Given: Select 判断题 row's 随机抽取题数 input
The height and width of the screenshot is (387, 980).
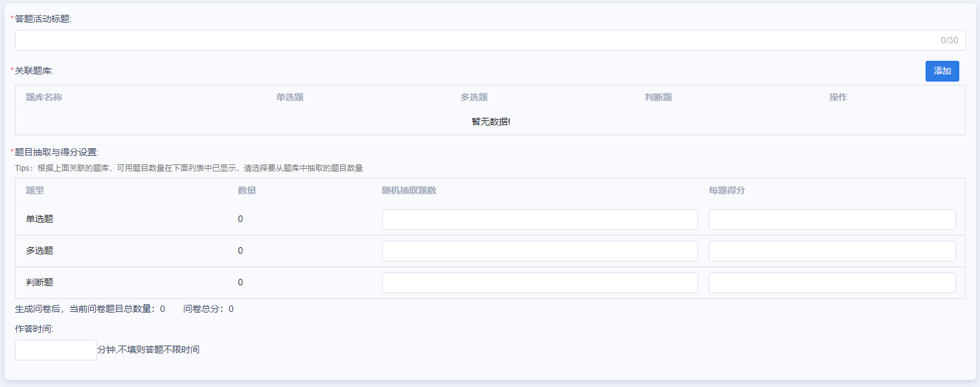Looking at the screenshot, I should (x=540, y=283).
